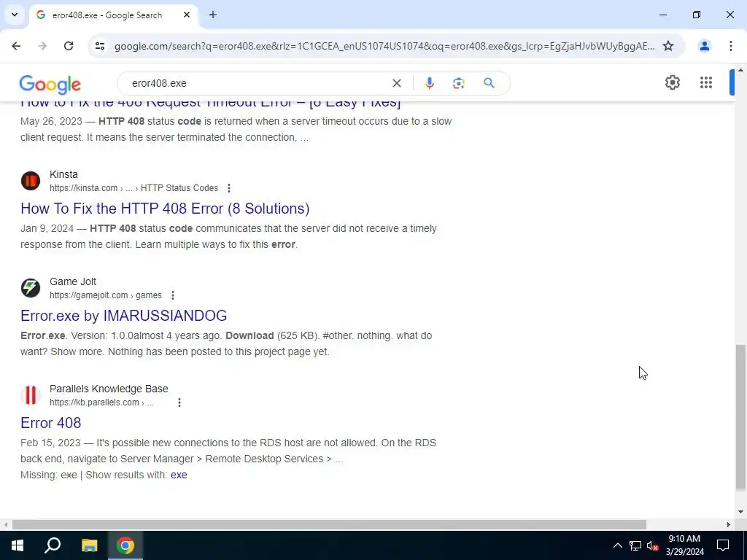Viewport: 747px width, 560px height.
Task: Click kb.parallels.com URL breadcrumb
Action: point(102,402)
